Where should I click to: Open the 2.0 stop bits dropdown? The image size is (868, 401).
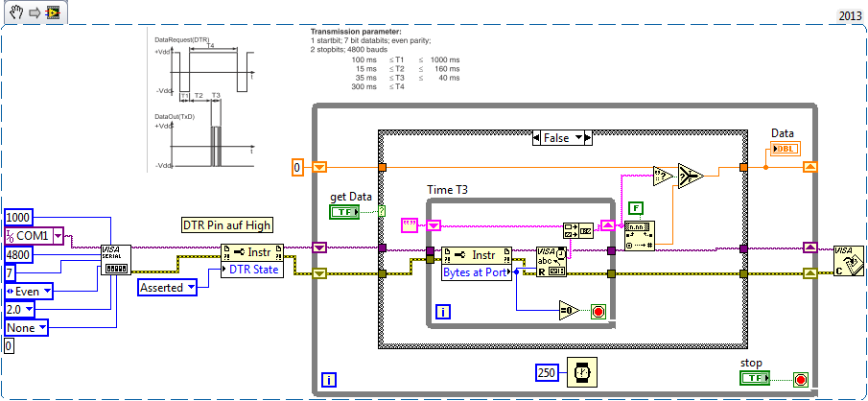[28, 309]
